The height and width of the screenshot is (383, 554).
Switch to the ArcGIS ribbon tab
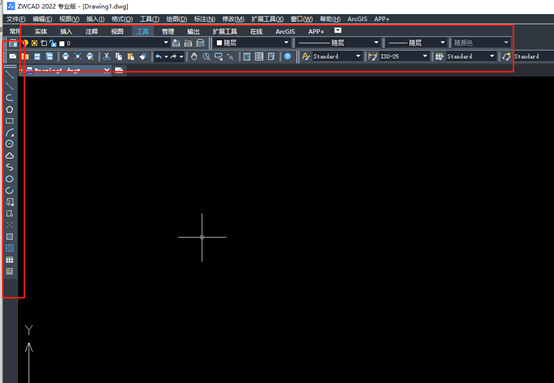tap(285, 31)
